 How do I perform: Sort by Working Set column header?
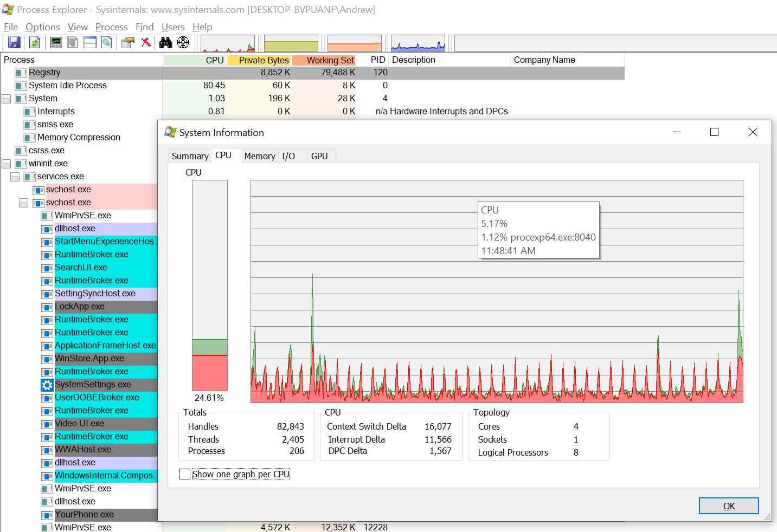pos(324,60)
